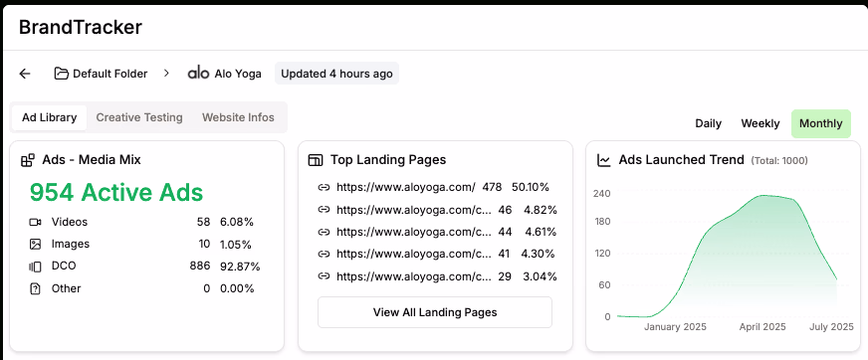
Task: Click the July 2025 axis label
Action: click(831, 327)
